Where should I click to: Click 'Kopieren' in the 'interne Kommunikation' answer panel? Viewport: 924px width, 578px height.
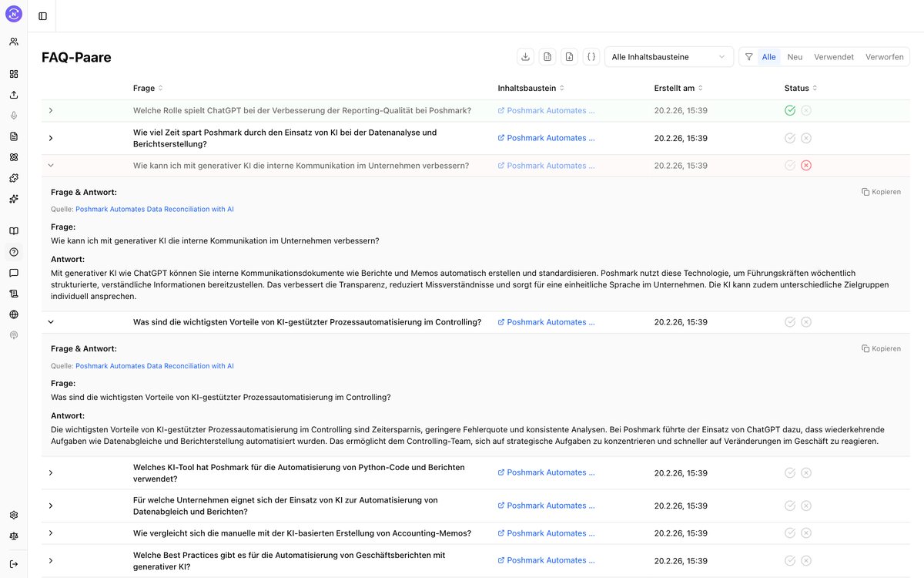click(x=881, y=192)
